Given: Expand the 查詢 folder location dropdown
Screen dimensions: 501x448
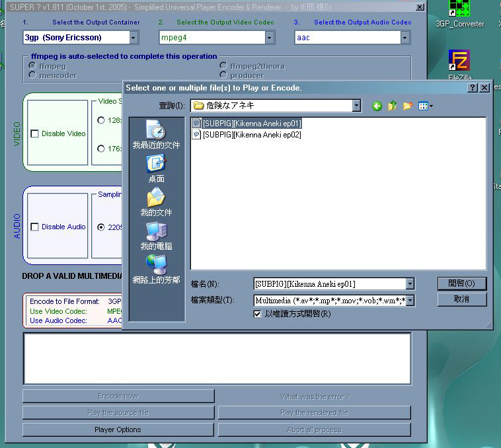Looking at the screenshot, I should click(356, 106).
